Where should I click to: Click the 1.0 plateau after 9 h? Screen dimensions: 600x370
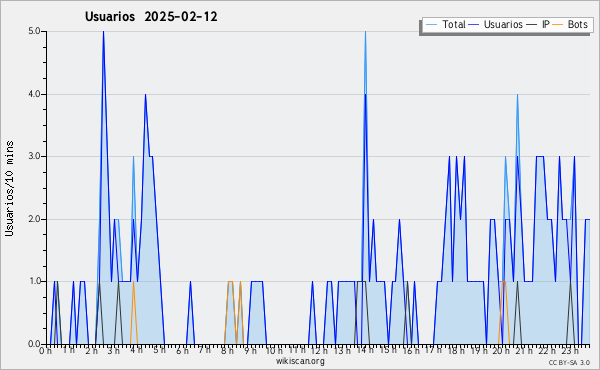(257, 282)
